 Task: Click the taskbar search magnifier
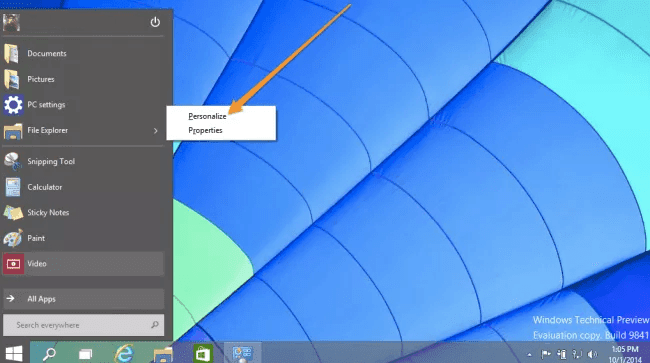pos(49,353)
